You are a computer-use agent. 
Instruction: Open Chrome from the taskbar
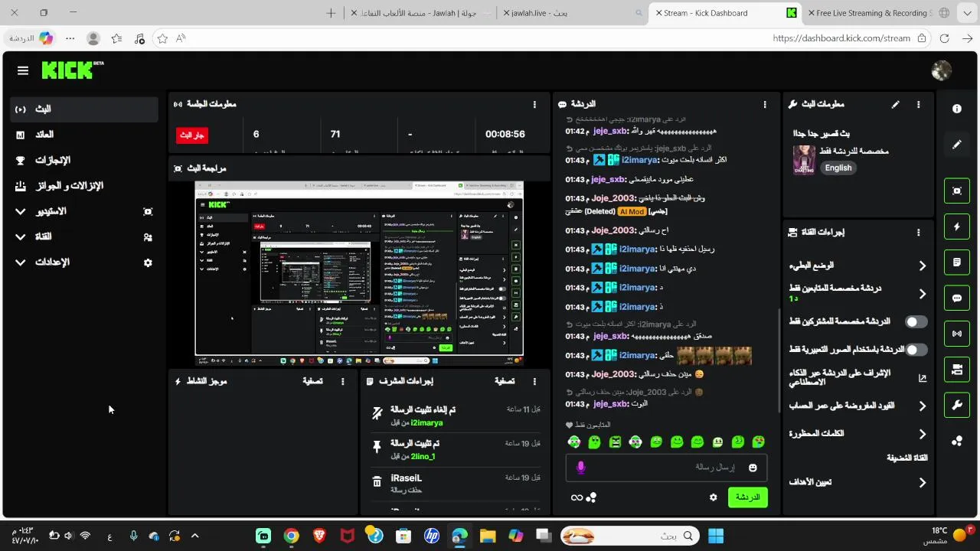291,536
